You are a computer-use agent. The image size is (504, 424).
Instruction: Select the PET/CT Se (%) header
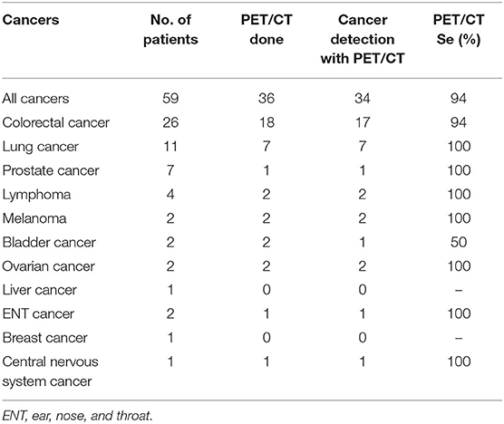click(x=459, y=30)
